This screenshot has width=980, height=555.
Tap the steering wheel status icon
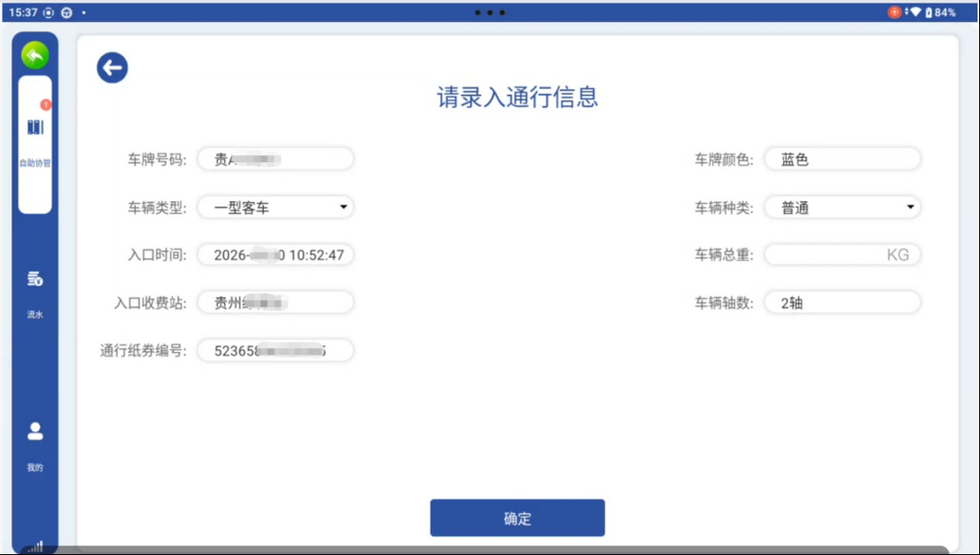[66, 12]
